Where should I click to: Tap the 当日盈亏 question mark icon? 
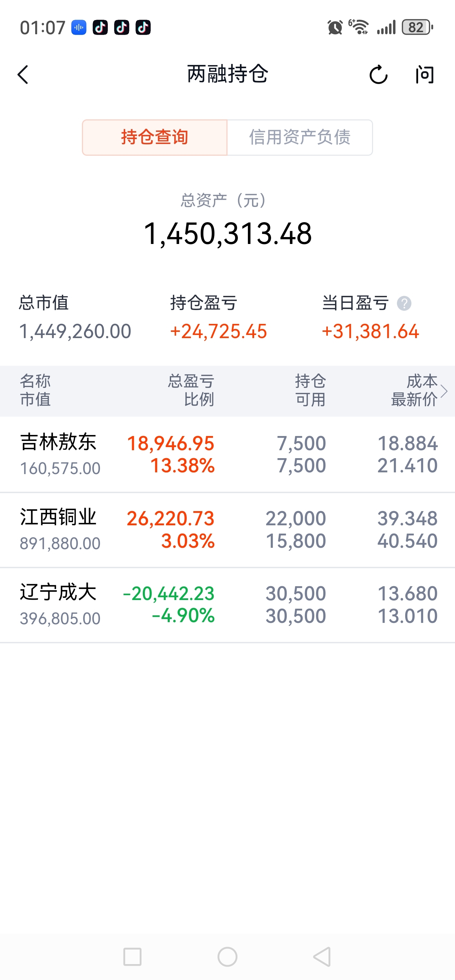pos(404,303)
